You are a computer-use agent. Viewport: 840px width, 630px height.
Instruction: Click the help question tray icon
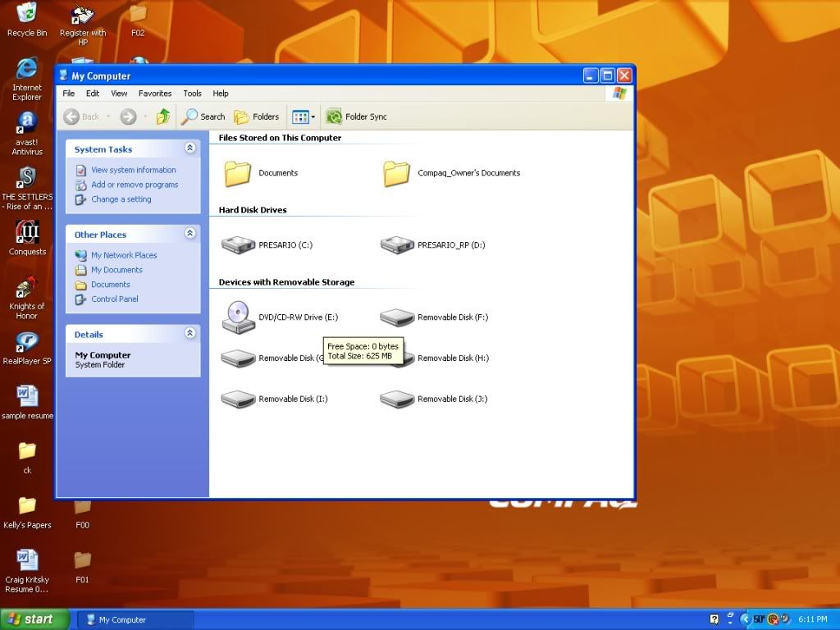[714, 619]
